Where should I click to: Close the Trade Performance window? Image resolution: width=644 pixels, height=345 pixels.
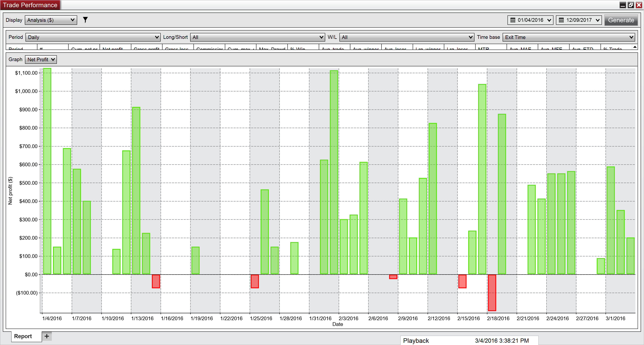pyautogui.click(x=639, y=5)
